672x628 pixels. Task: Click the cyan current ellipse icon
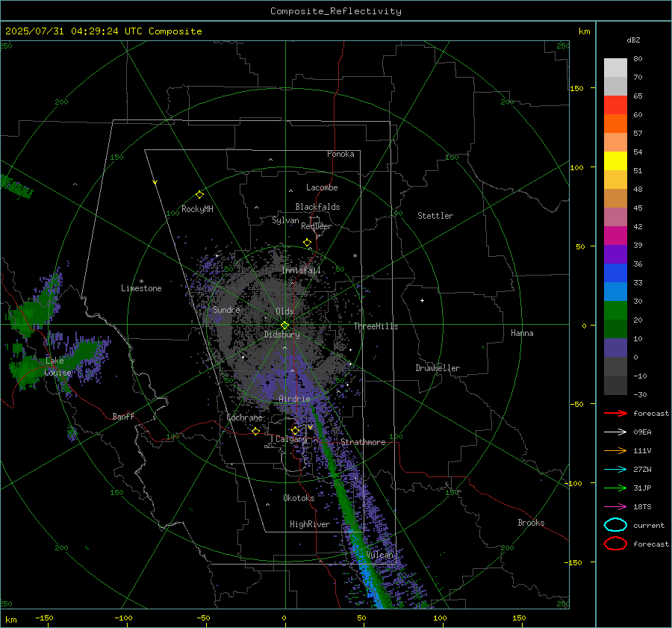pyautogui.click(x=615, y=525)
